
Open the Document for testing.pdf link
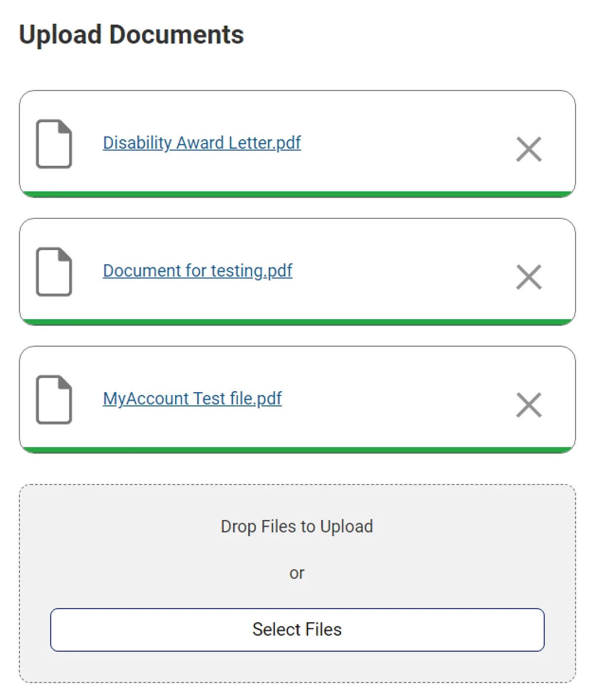point(198,271)
